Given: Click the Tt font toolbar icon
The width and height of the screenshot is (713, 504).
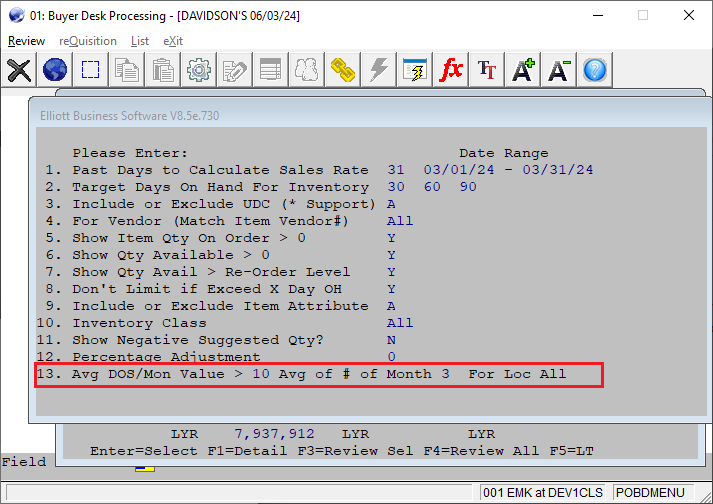Looking at the screenshot, I should 487,70.
